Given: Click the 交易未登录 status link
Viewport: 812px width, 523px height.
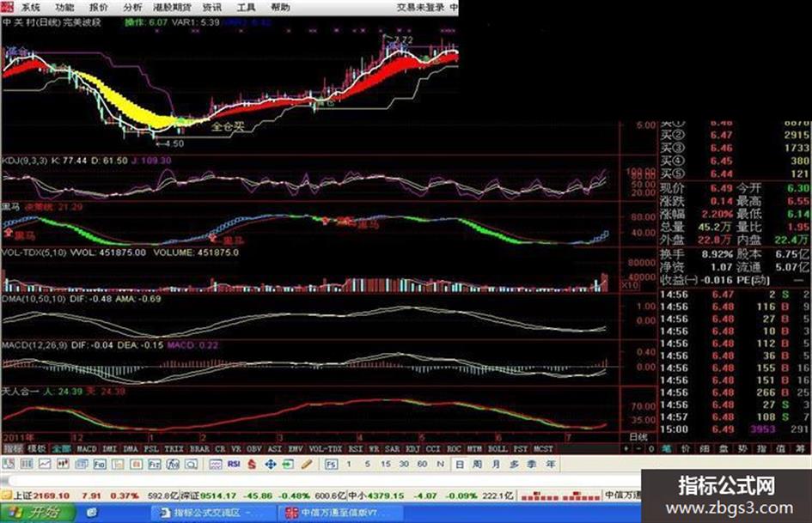Looking at the screenshot, I should coord(420,7).
